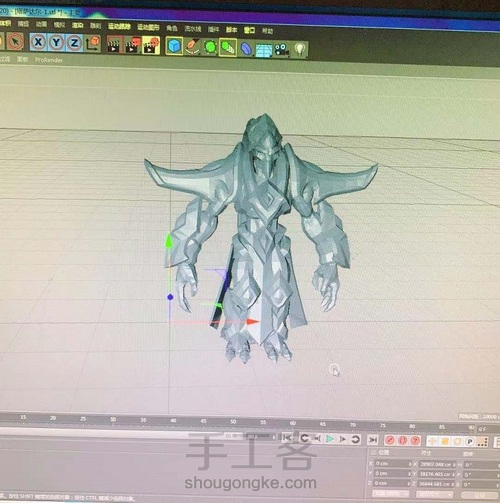Click the X position 0 cm field
500x503 pixels.
pos(393,464)
